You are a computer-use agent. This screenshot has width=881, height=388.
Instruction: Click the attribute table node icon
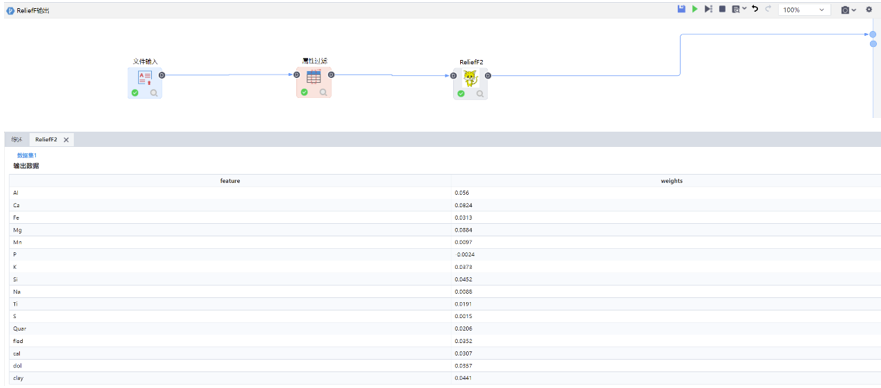pyautogui.click(x=314, y=77)
